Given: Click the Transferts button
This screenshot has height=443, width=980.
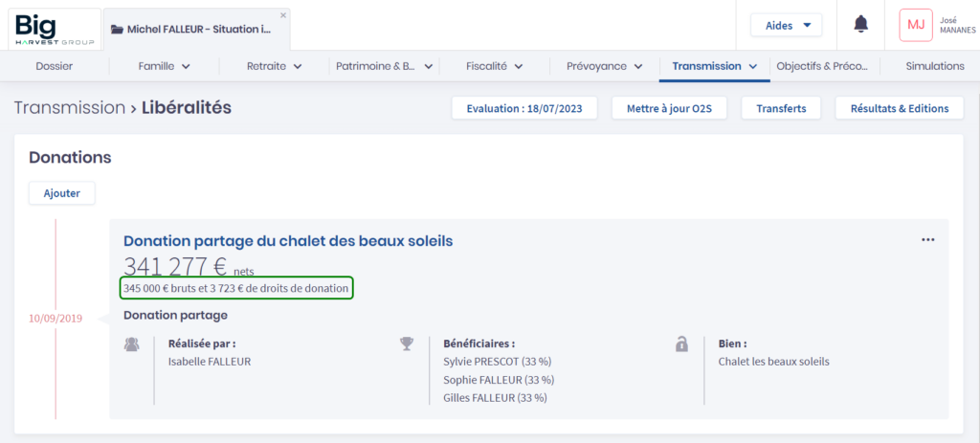Looking at the screenshot, I should (781, 108).
